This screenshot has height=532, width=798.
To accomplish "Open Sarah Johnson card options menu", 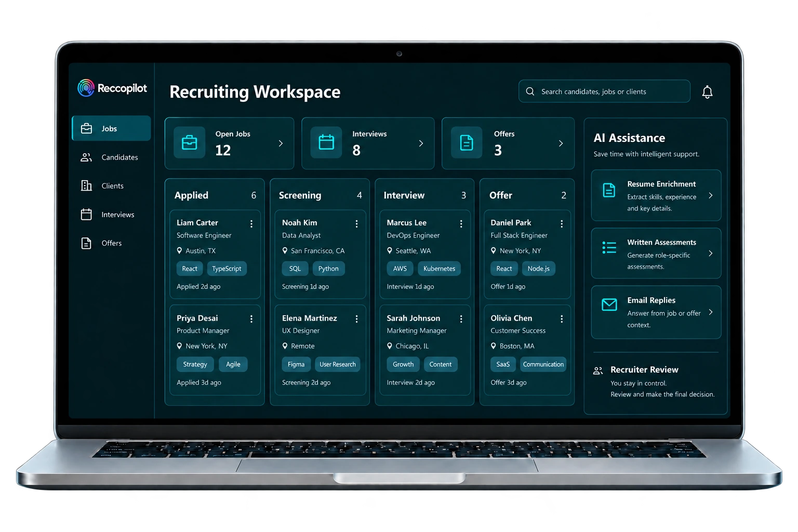I will (x=461, y=319).
